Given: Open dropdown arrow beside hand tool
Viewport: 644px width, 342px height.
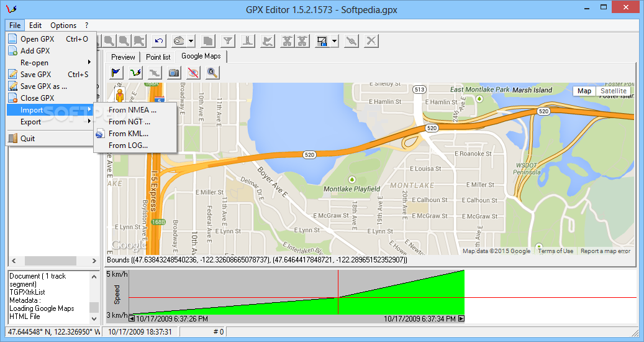Looking at the screenshot, I should pyautogui.click(x=191, y=40).
